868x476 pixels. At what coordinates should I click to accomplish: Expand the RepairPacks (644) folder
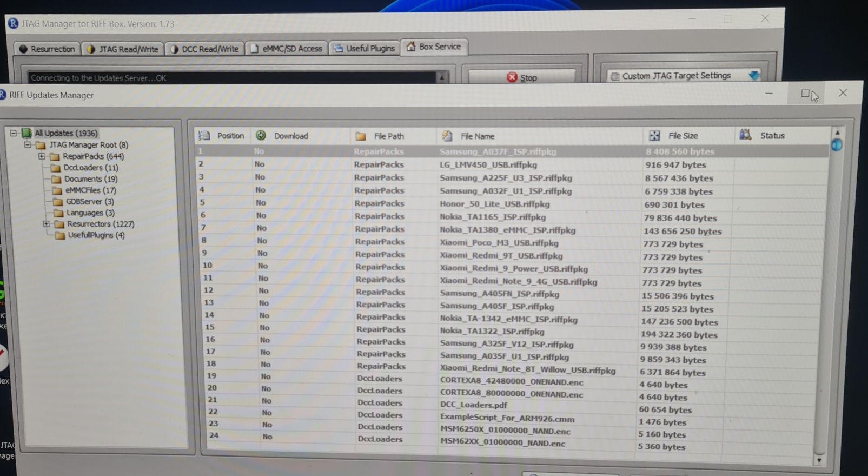point(42,156)
